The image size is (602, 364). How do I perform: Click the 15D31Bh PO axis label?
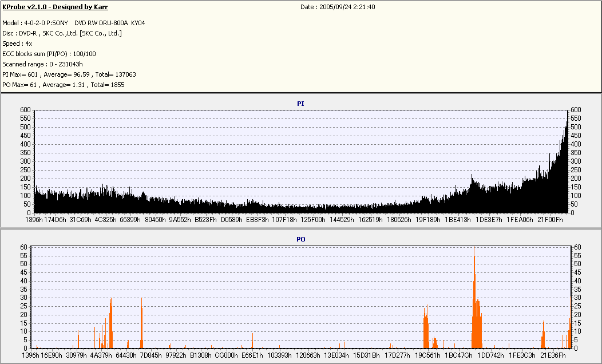point(366,355)
